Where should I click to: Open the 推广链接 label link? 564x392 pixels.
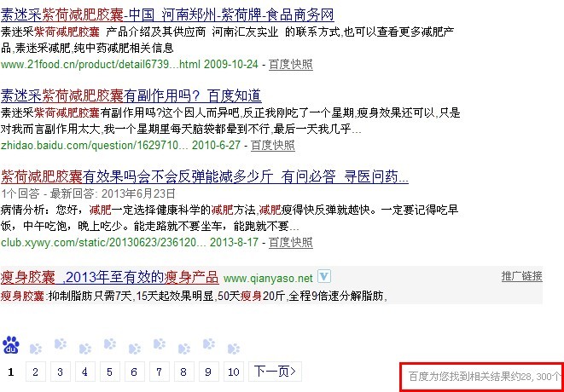click(x=522, y=276)
